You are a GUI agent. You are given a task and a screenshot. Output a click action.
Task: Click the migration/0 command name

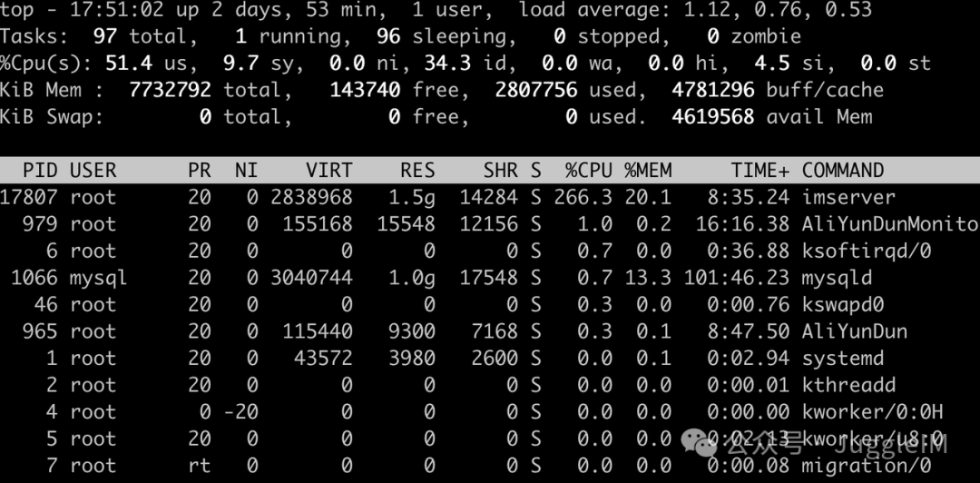(x=867, y=466)
